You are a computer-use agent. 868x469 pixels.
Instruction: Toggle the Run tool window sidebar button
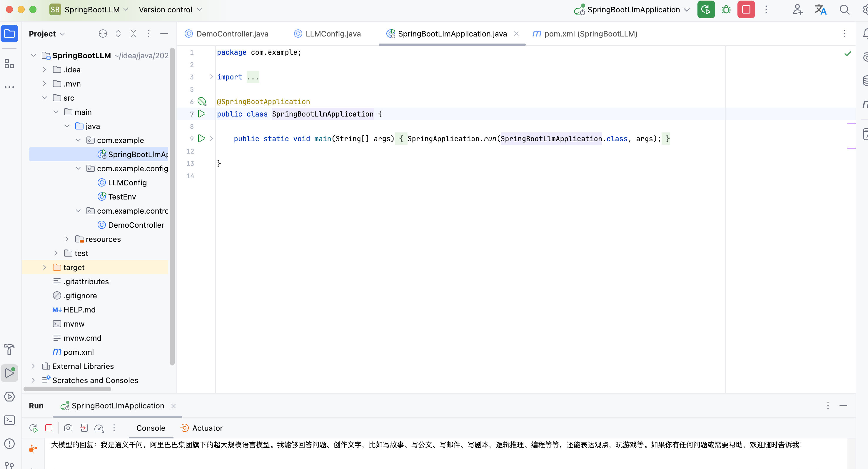[x=9, y=373]
